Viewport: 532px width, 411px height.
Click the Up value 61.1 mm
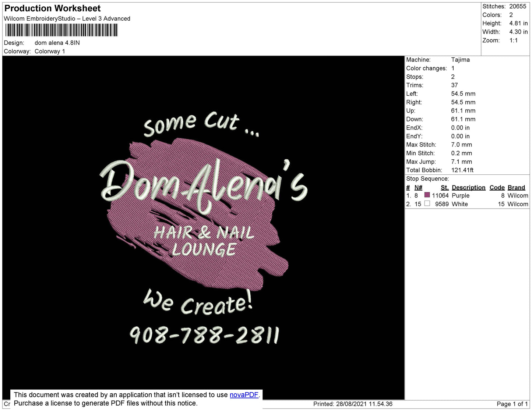(463, 111)
